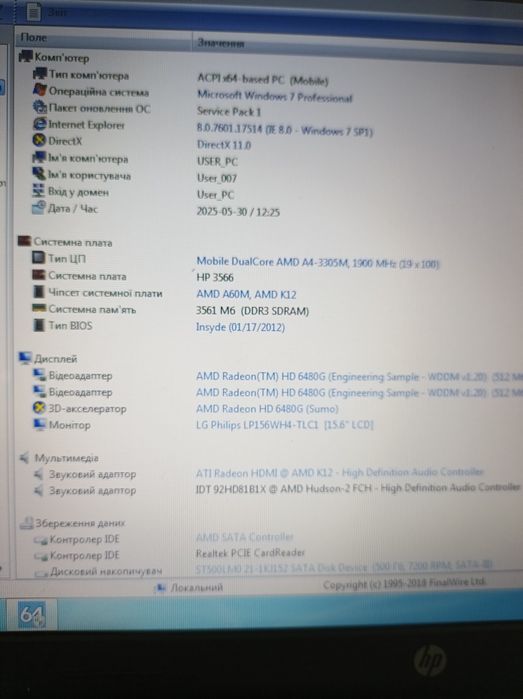Click the Чіпсет системної плати icon
The width and height of the screenshot is (523, 699).
click(39, 292)
